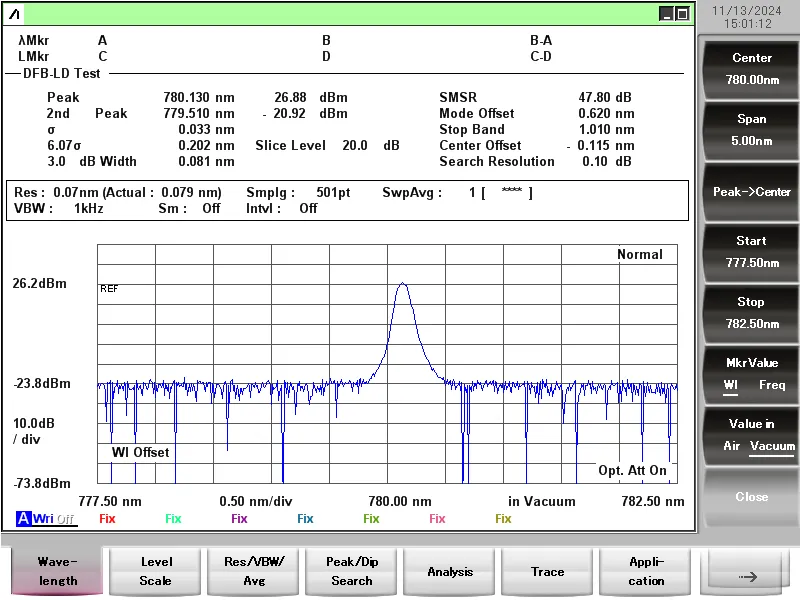Screen dimensions: 800x600
Task: Select the pink Fix trace label
Action: point(437,519)
